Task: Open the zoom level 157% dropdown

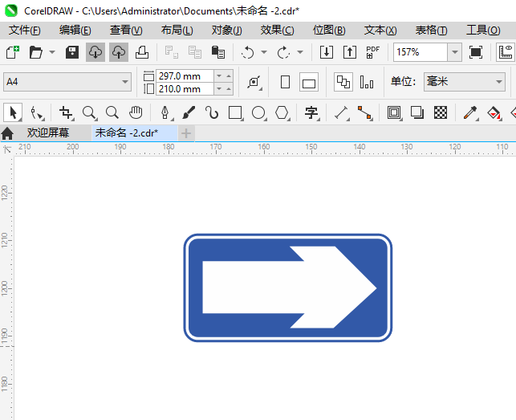Action: click(x=454, y=52)
